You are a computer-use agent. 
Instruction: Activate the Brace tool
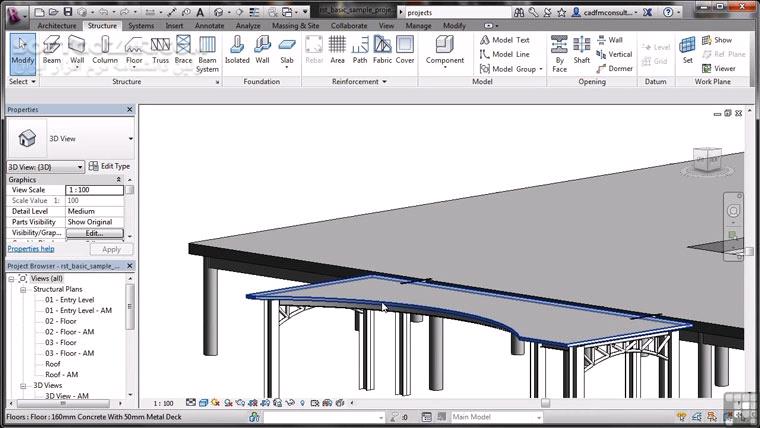183,50
